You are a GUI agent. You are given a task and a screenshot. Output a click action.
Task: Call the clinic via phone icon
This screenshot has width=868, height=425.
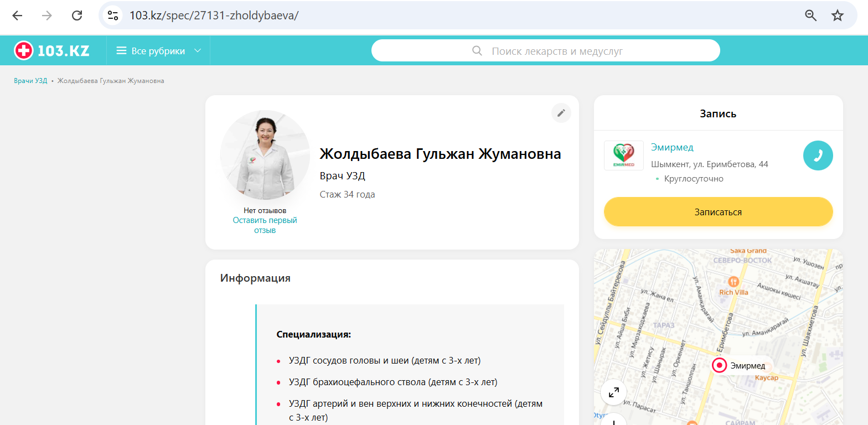pos(818,156)
